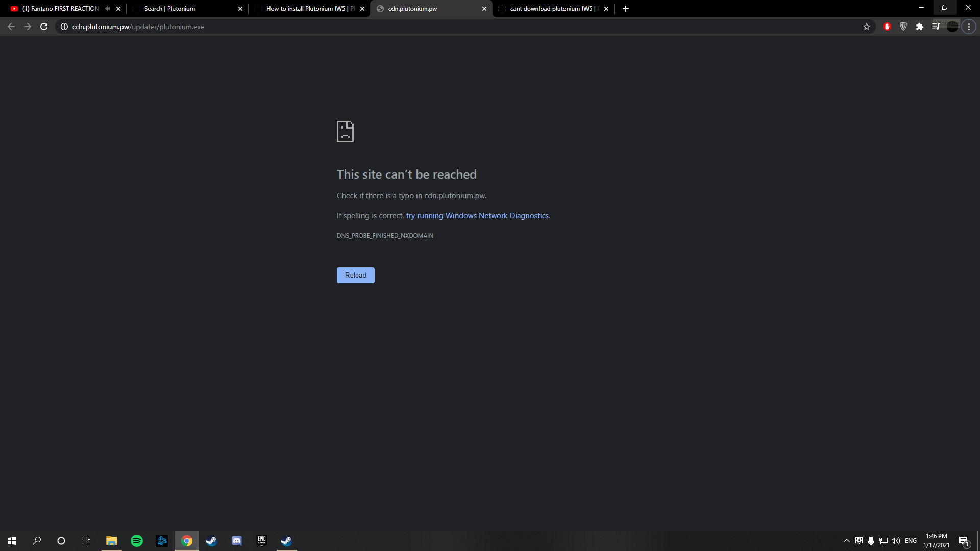Open the taskbar search magnifier
The width and height of the screenshot is (980, 551).
click(x=37, y=541)
